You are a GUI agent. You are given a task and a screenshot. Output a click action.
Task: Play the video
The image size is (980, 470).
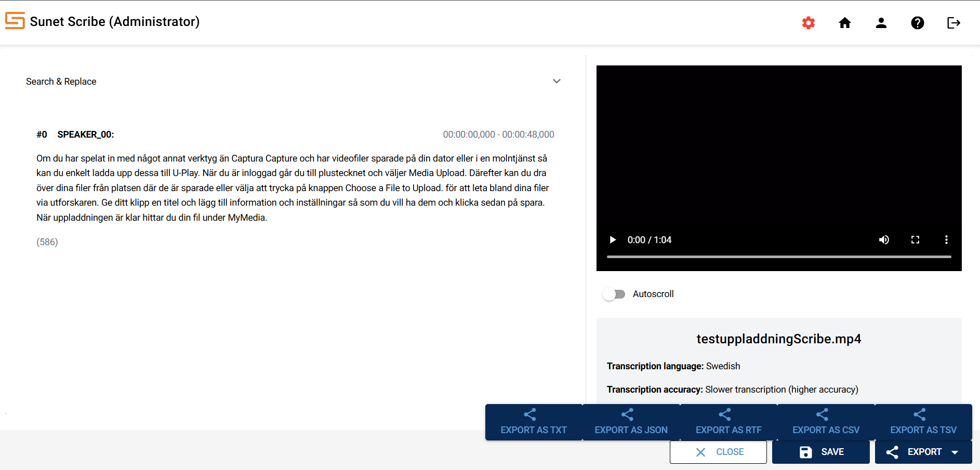click(613, 239)
